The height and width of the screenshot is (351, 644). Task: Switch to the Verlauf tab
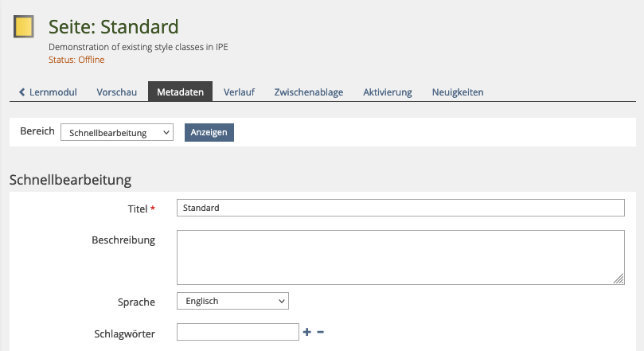tap(239, 92)
